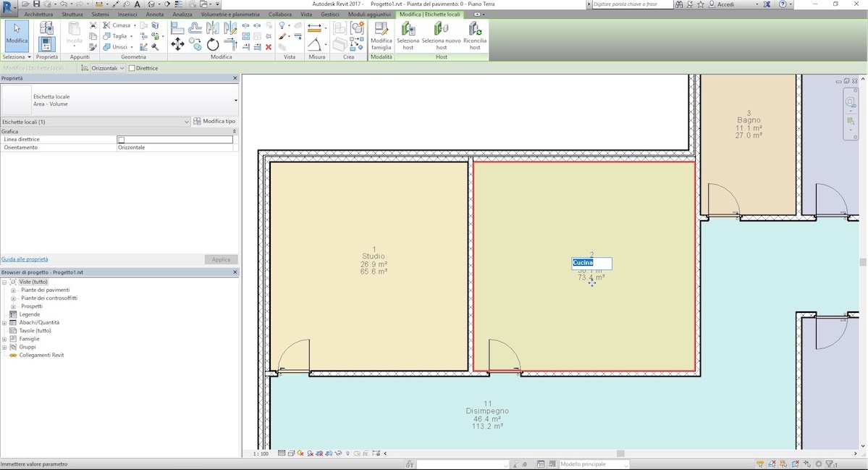Viewport: 868px width, 470px height.
Task: Activate the Taglia geometry tool
Action: tap(118, 35)
